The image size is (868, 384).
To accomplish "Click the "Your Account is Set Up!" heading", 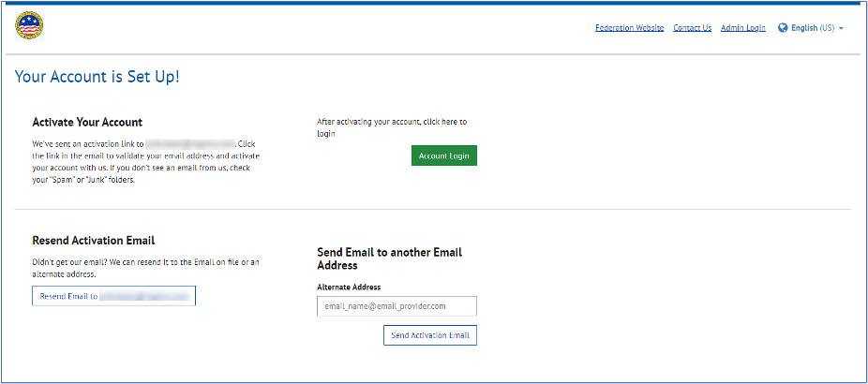I will pyautogui.click(x=97, y=76).
